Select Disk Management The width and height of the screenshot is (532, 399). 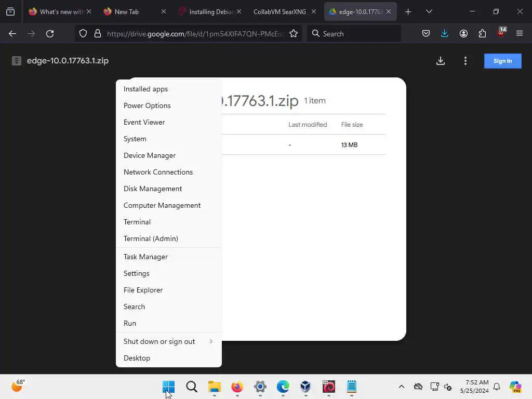coord(169,189)
